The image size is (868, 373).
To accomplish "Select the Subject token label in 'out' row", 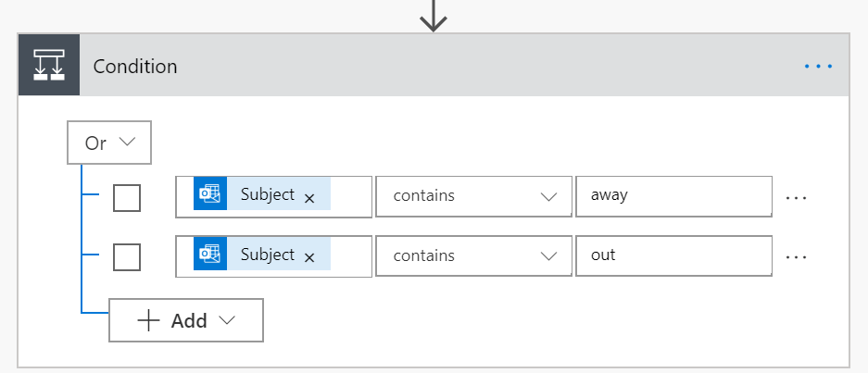I will [x=267, y=255].
